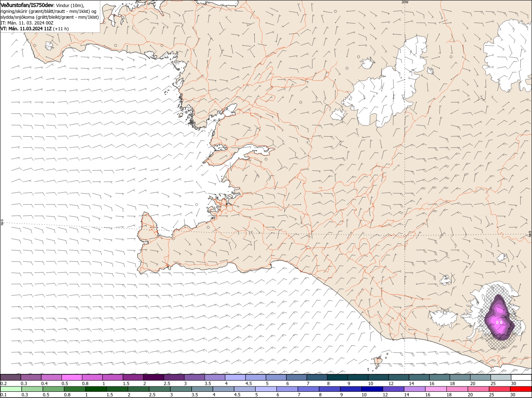Click the '0.8' value label on the purple precipitation area

click(x=499, y=322)
